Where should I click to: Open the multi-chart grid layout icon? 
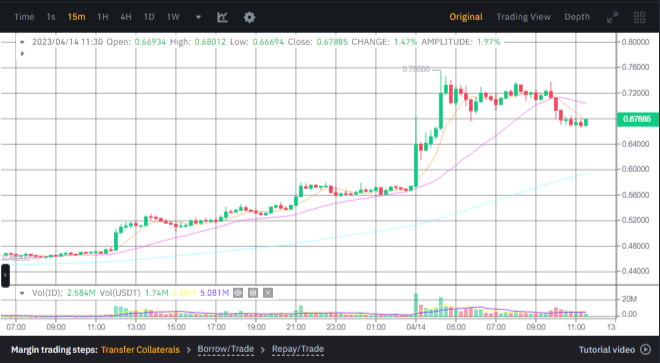click(x=639, y=17)
